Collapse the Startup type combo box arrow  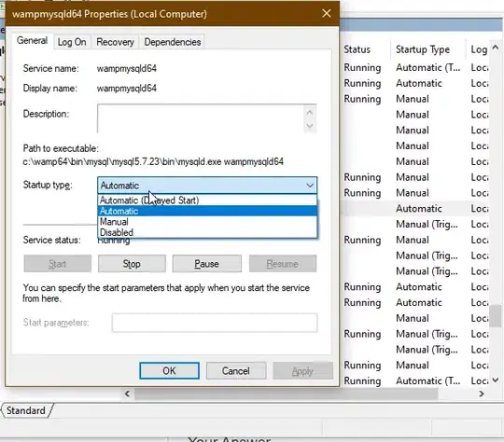[310, 186]
